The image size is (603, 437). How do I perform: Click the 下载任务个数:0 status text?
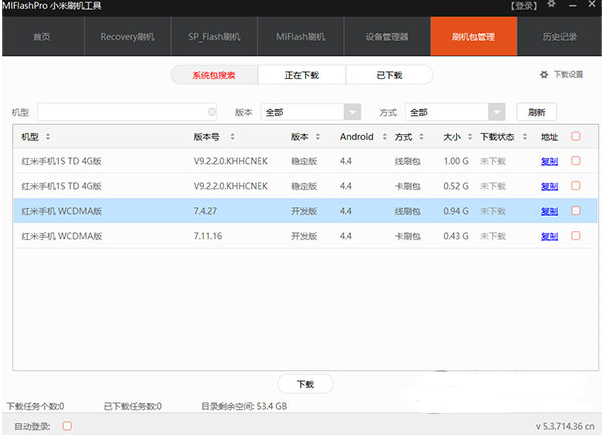[35, 406]
